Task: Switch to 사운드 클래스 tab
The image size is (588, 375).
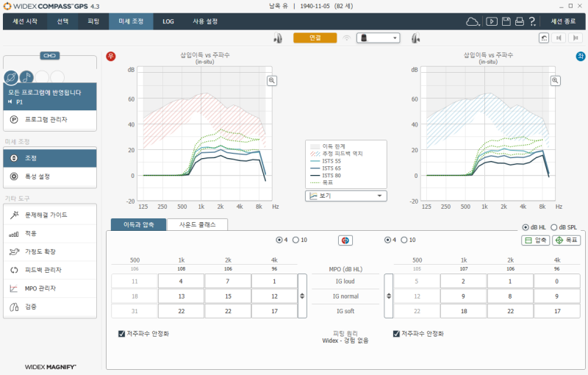Action: [197, 224]
